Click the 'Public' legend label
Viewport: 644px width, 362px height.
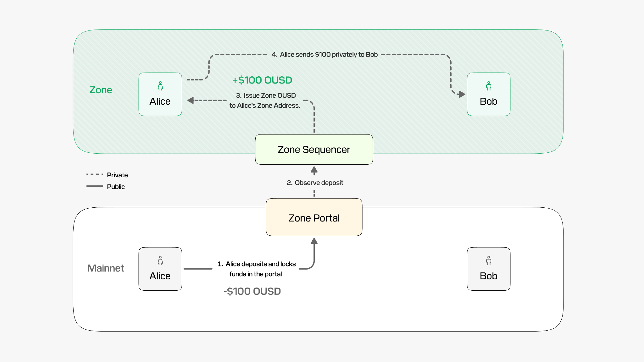pos(116,187)
